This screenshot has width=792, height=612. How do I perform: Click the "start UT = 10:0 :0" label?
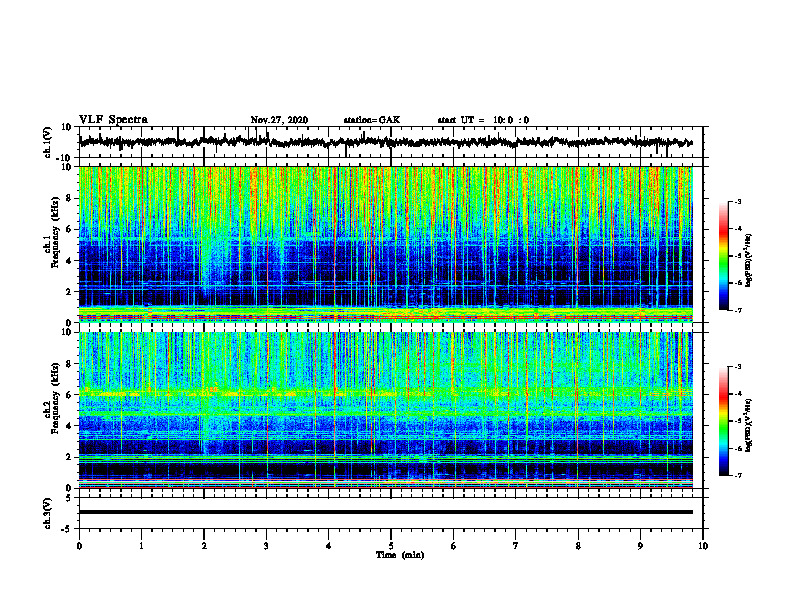[x=483, y=120]
